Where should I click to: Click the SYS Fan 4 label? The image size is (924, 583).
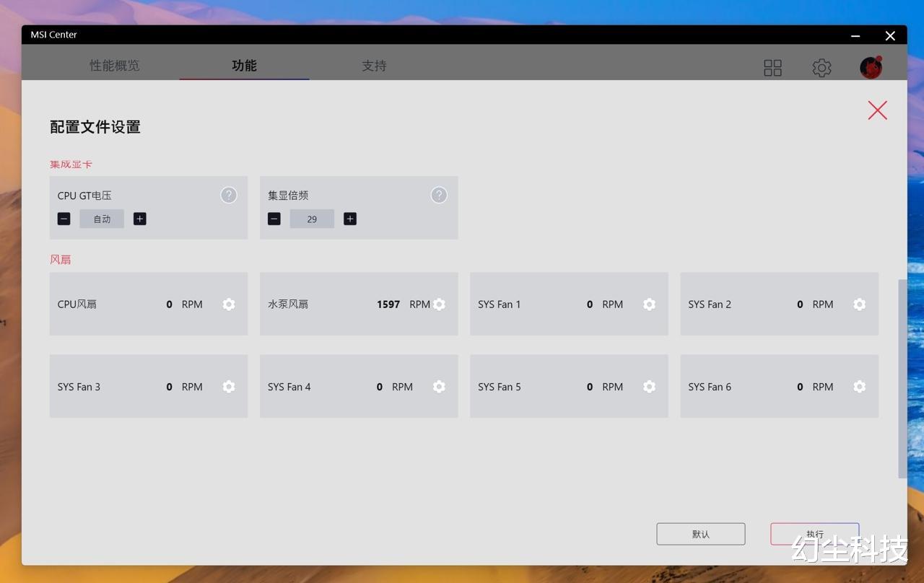pos(289,387)
